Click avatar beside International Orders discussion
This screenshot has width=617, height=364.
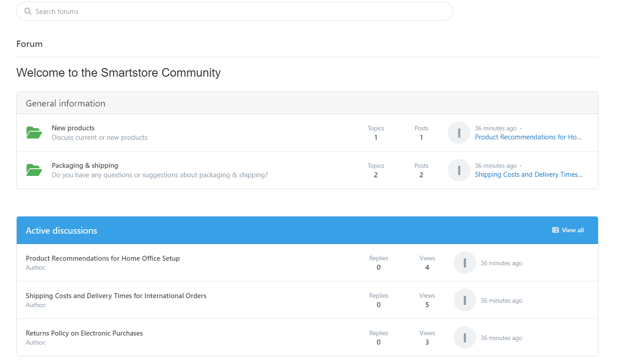click(x=464, y=300)
